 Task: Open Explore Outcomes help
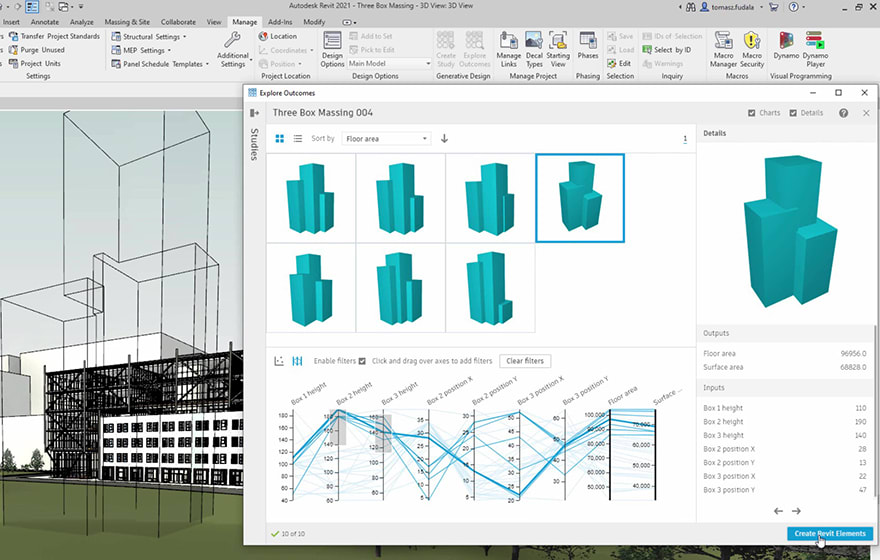pyautogui.click(x=843, y=113)
